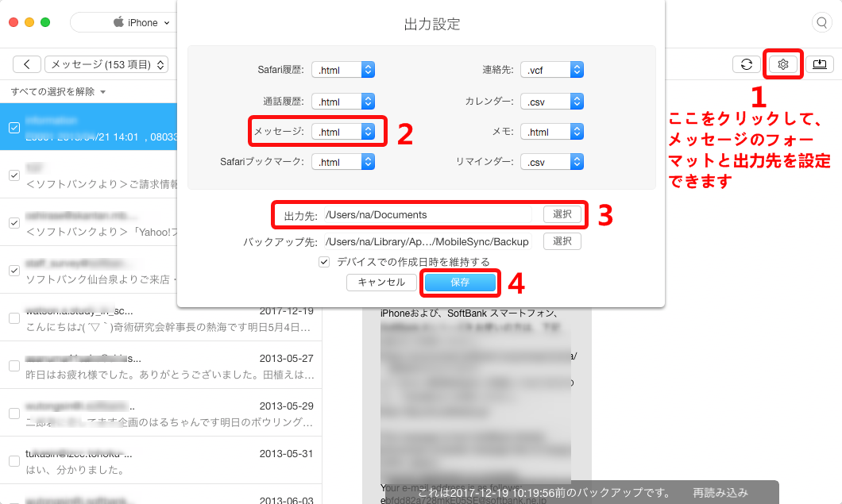
Task: Check the 昨日はお疲れ様でした message checkbox
Action: tap(14, 366)
